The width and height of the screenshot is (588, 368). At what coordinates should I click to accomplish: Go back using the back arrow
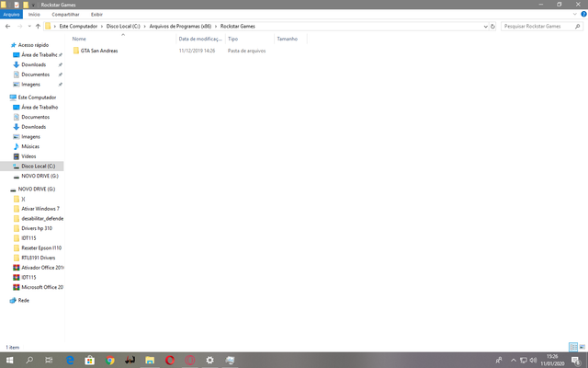point(8,27)
